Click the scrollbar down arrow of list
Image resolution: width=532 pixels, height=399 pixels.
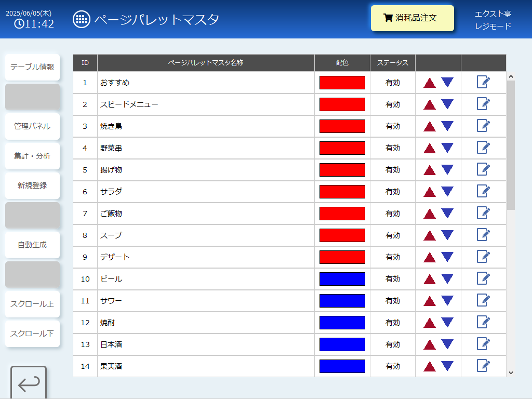pyautogui.click(x=511, y=373)
